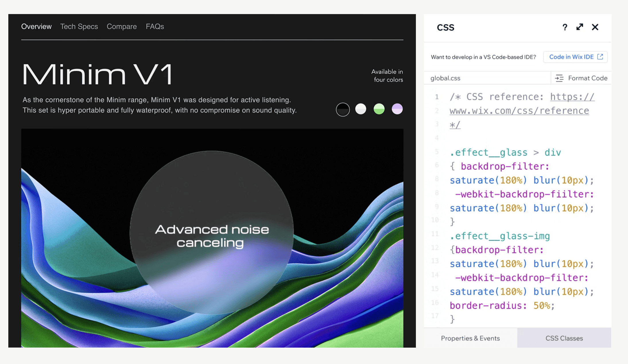This screenshot has width=628, height=364.
Task: Select the black color swatch
Action: [343, 109]
